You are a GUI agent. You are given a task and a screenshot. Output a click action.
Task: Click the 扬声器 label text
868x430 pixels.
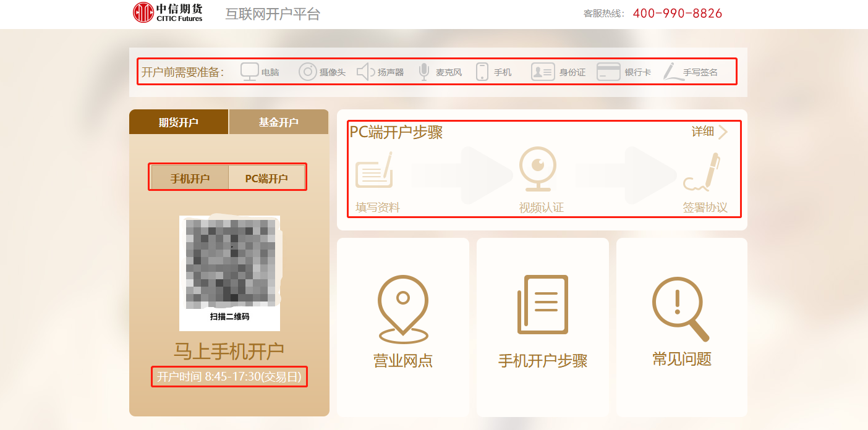(391, 72)
